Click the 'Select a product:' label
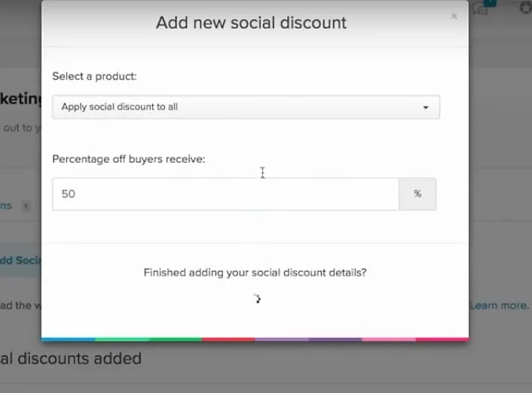 (x=94, y=76)
